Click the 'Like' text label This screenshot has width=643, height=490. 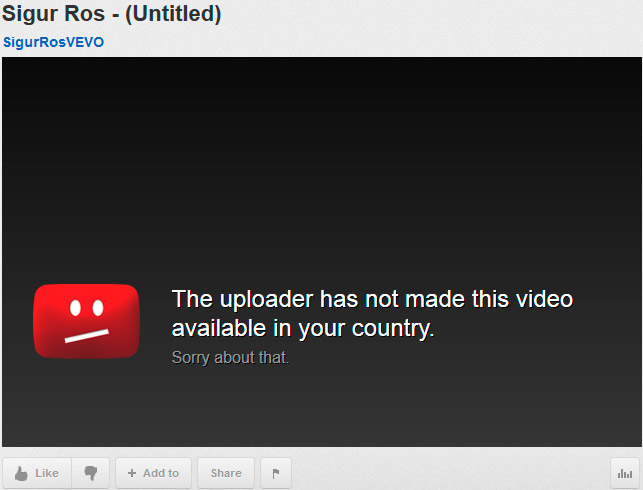click(47, 473)
